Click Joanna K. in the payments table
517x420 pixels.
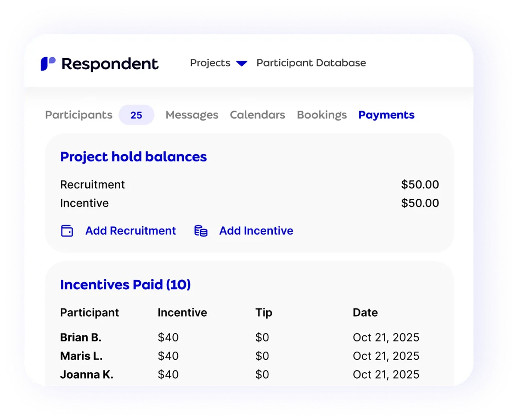click(x=87, y=374)
